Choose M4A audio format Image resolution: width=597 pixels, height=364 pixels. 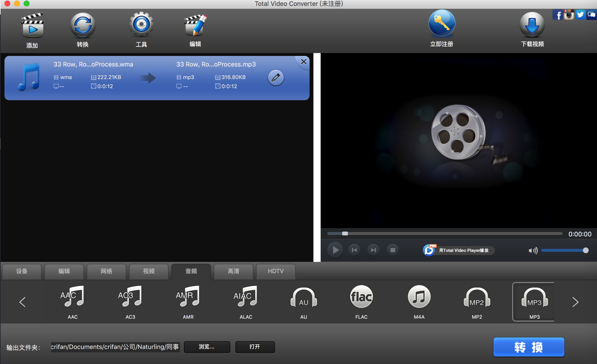[x=419, y=302]
